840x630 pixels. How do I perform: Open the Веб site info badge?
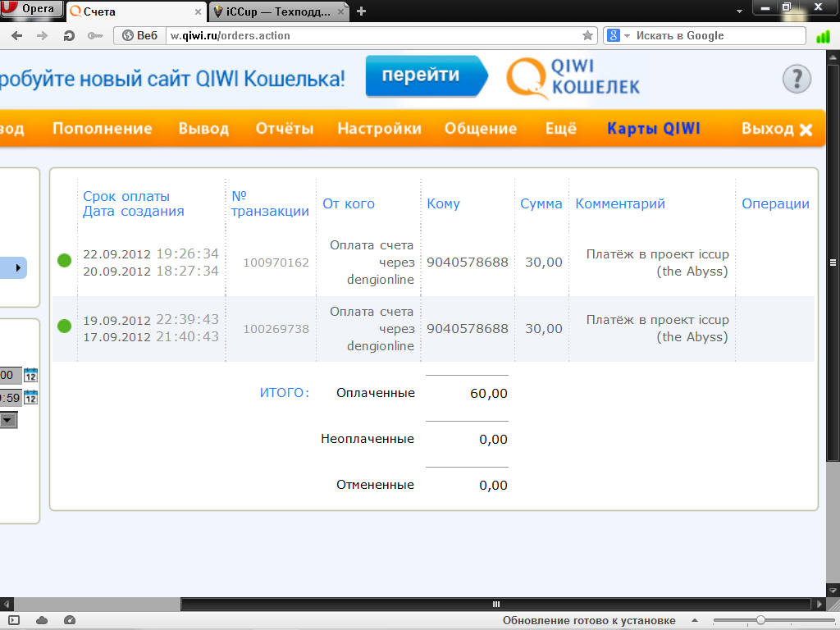tap(139, 36)
